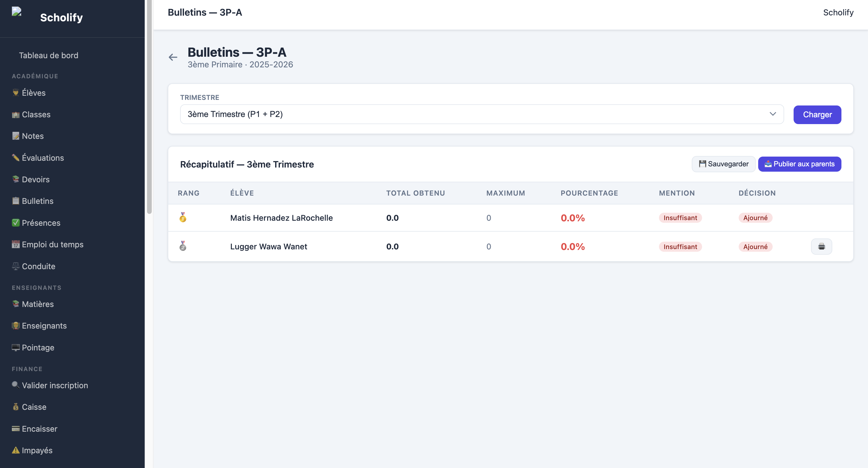
Task: Click the Présences checkmark icon
Action: click(x=15, y=222)
